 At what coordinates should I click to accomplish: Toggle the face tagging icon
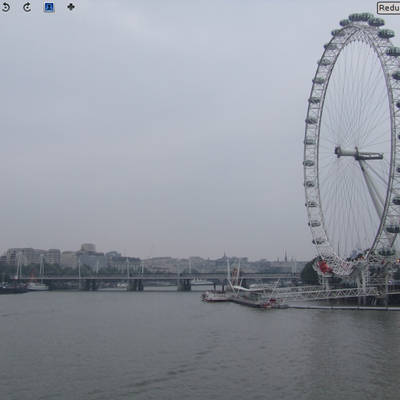49,7
